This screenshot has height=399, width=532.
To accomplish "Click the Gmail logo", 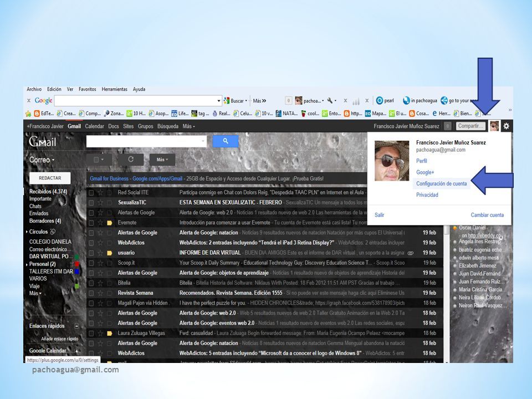I will 43,141.
